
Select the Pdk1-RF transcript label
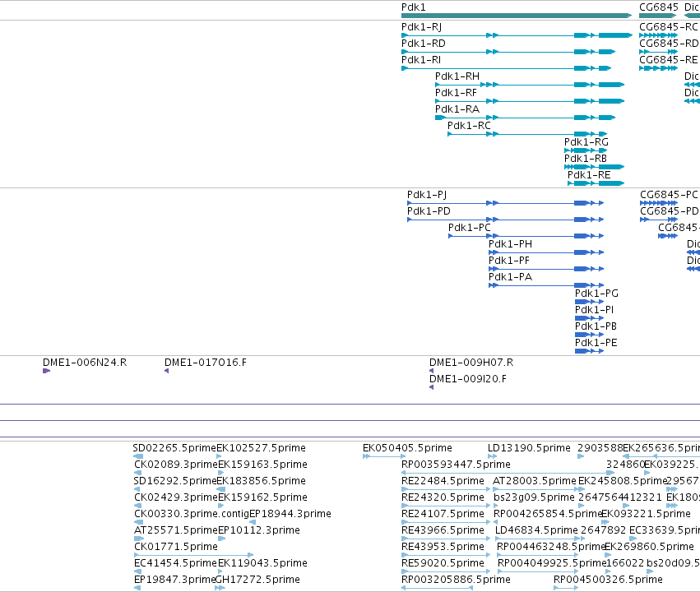pyautogui.click(x=456, y=93)
